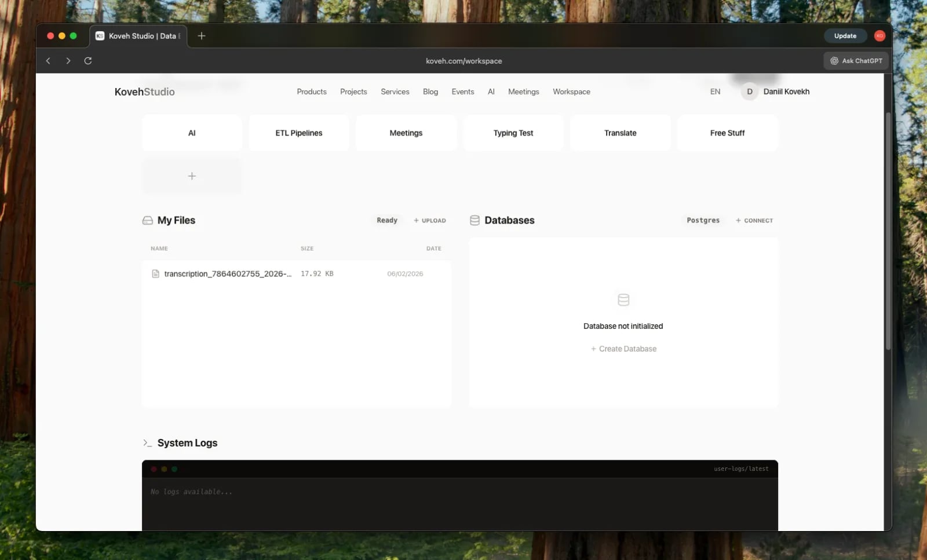The height and width of the screenshot is (560, 927).
Task: Click the page vertical scrollbar
Action: (x=888, y=232)
